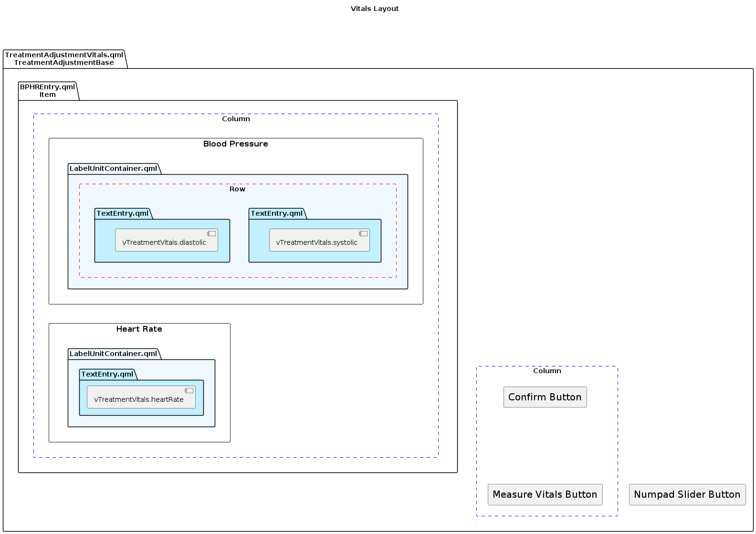
Task: Click the component icon in the diastolic box
Action: 211,233
